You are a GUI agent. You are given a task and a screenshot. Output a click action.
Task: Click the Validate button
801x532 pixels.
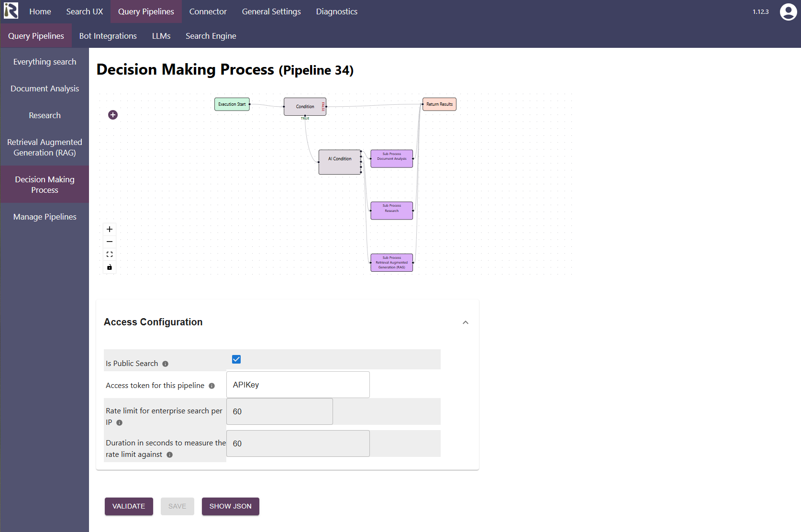click(129, 506)
